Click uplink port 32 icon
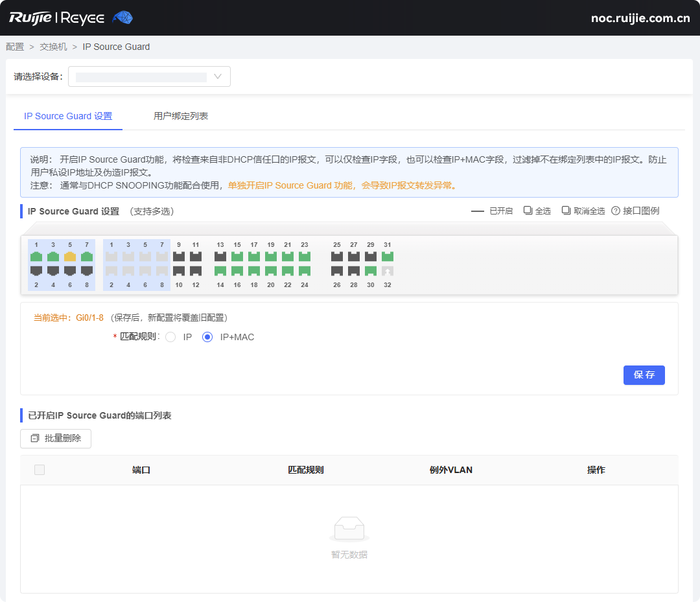 (x=388, y=271)
